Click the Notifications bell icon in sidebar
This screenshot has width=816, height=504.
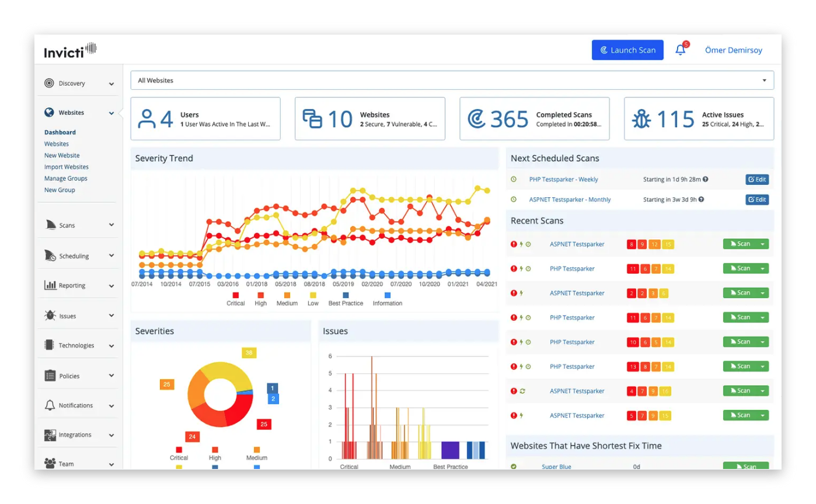50,405
